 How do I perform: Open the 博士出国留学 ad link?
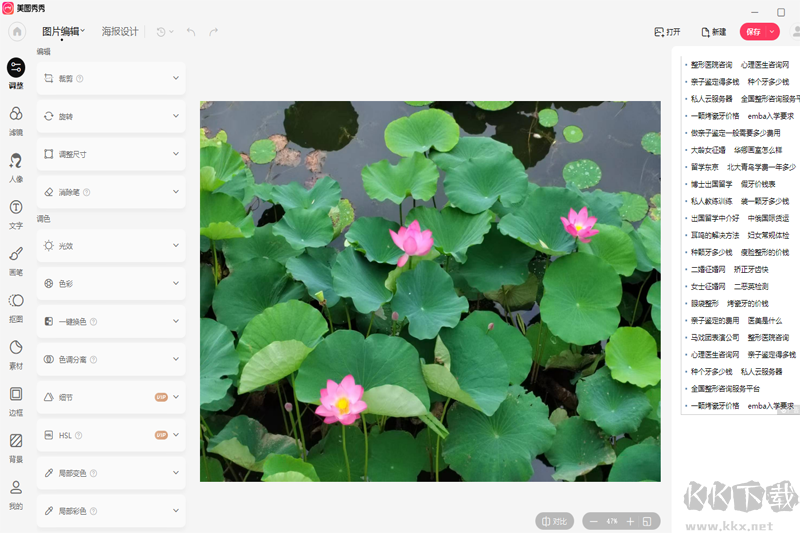(x=711, y=184)
